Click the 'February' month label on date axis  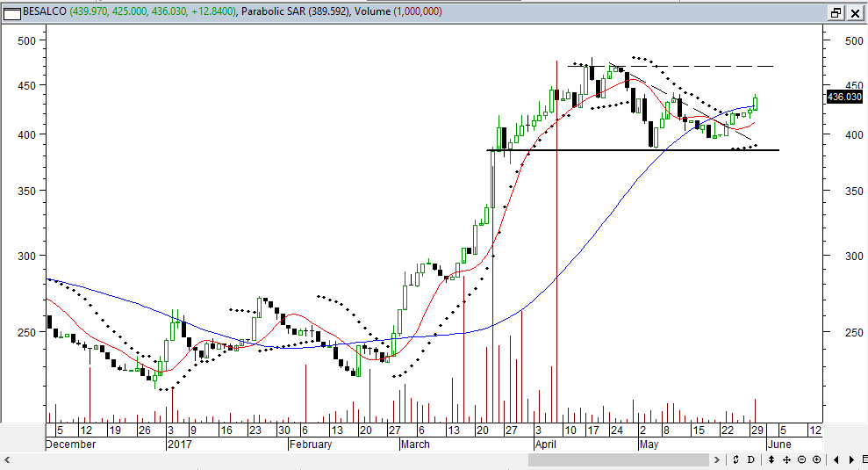[x=311, y=445]
